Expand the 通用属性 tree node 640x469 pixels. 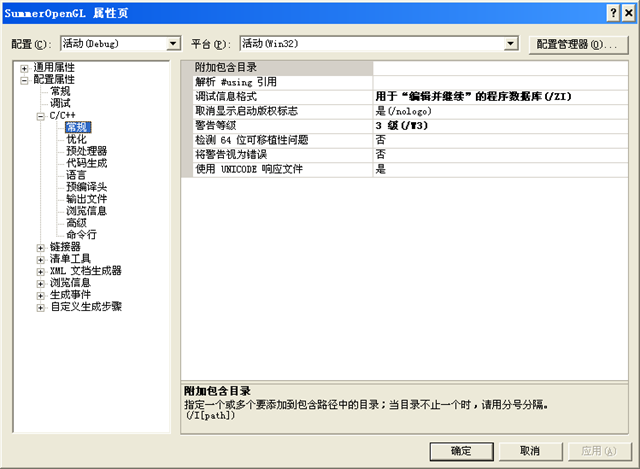point(25,67)
